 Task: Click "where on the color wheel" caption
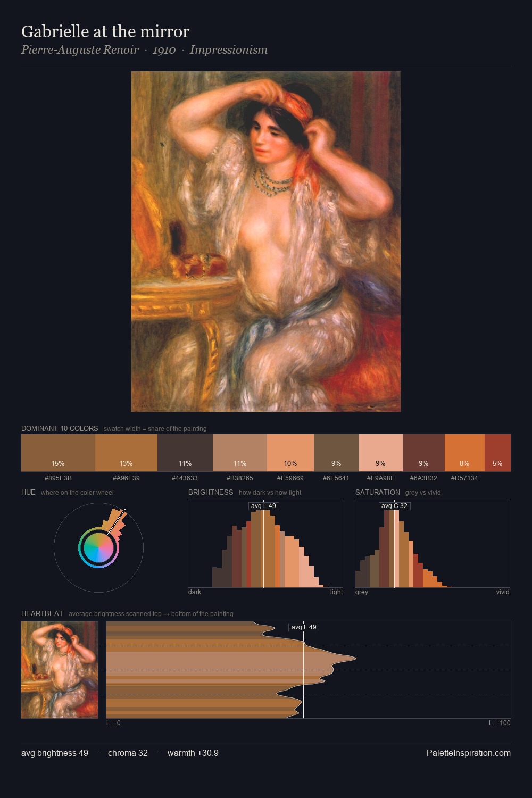click(x=77, y=493)
